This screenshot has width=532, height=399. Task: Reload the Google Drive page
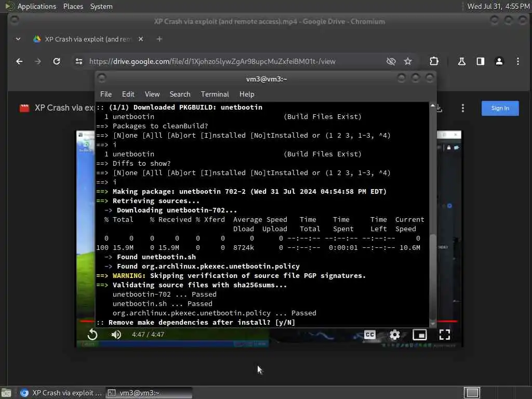coord(57,61)
